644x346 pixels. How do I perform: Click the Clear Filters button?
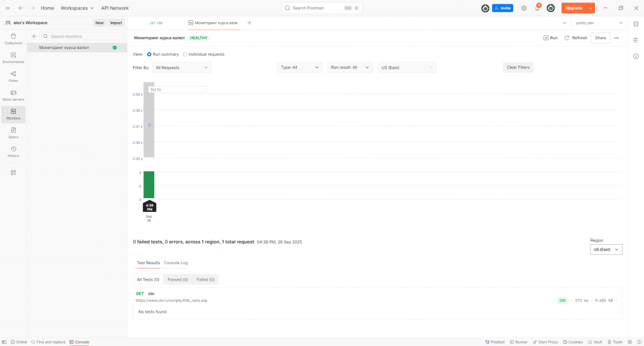[x=518, y=67]
